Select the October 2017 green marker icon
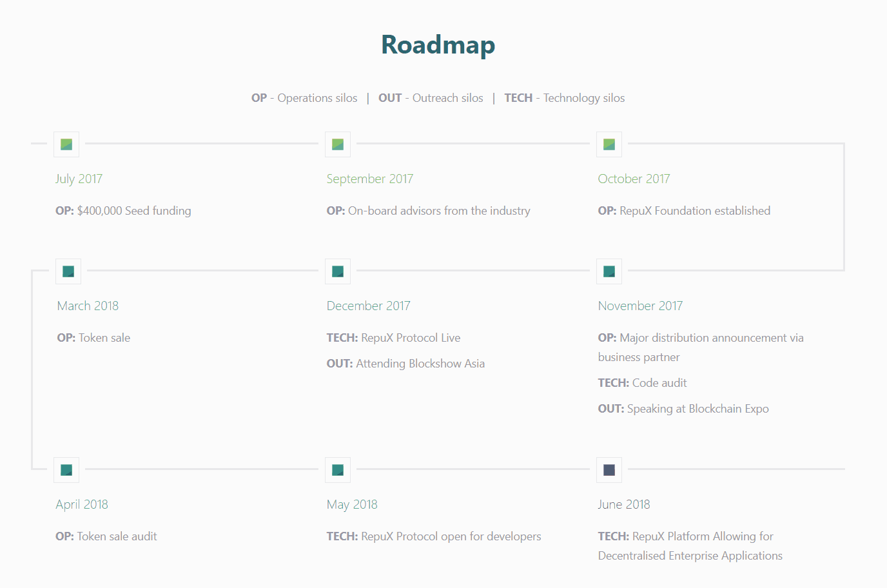The image size is (887, 588). click(x=609, y=144)
